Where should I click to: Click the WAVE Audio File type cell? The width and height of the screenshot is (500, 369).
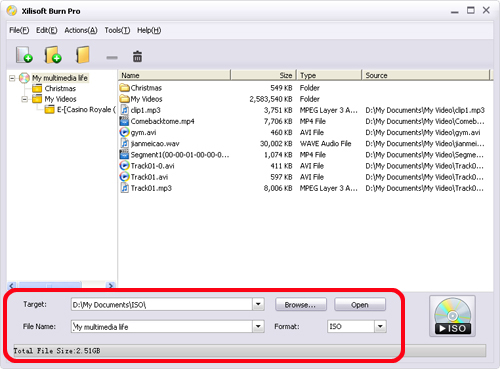pyautogui.click(x=326, y=144)
